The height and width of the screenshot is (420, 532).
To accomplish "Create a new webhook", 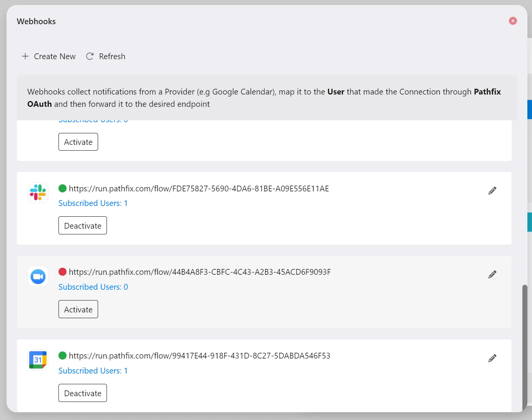I will [49, 56].
